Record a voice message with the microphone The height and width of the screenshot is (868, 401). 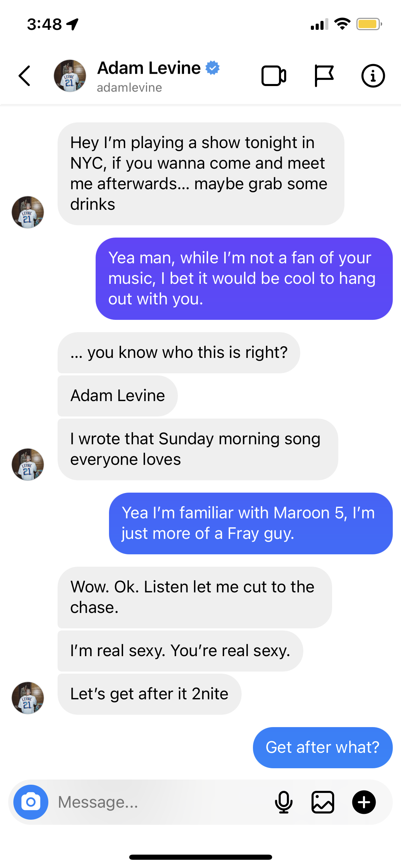click(284, 802)
